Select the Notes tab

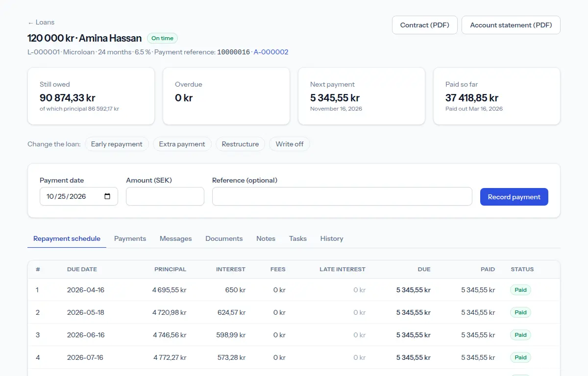pos(266,238)
